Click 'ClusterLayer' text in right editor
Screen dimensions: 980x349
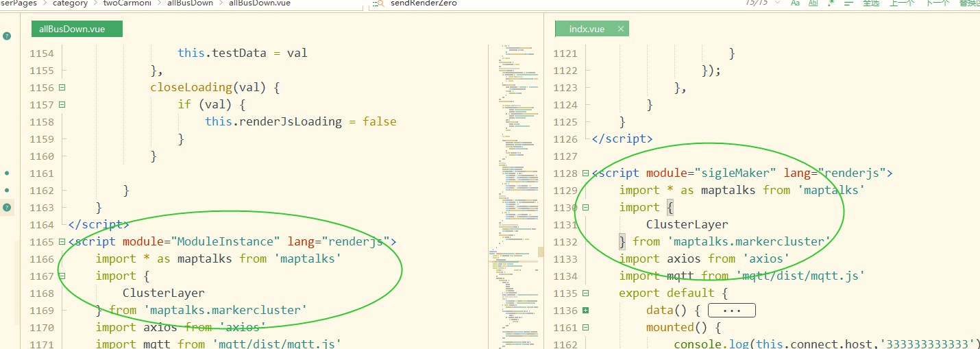click(687, 224)
